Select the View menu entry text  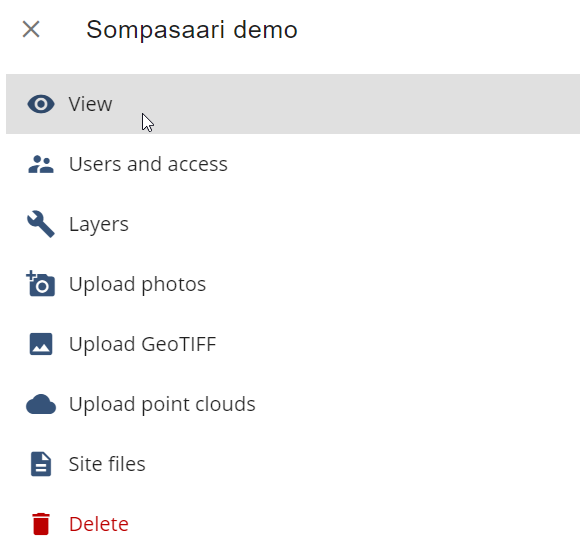point(90,104)
